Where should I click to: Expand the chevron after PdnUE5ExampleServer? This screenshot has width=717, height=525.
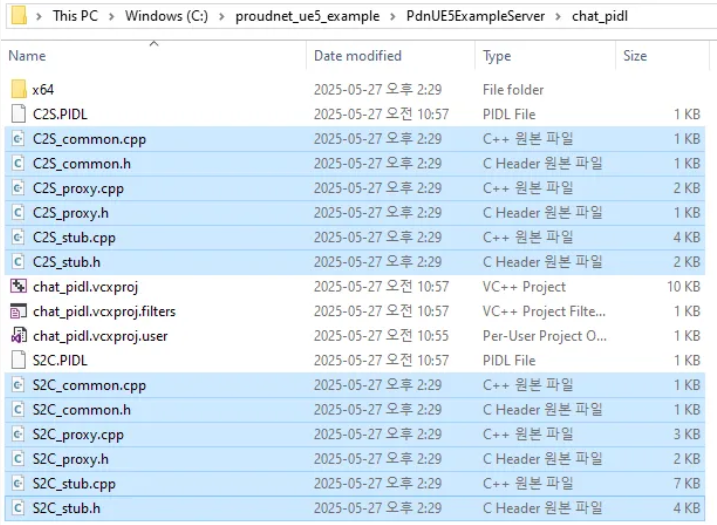tap(558, 16)
